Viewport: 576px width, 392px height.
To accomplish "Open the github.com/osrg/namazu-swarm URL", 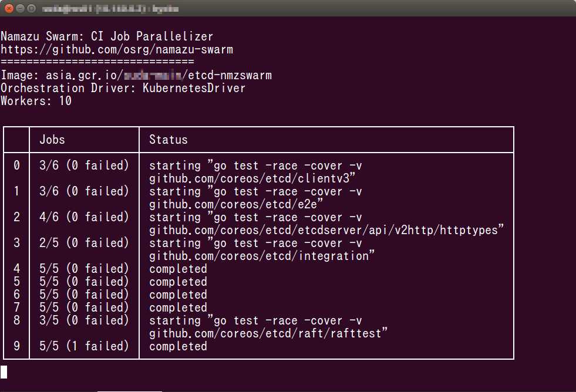I will pyautogui.click(x=117, y=49).
